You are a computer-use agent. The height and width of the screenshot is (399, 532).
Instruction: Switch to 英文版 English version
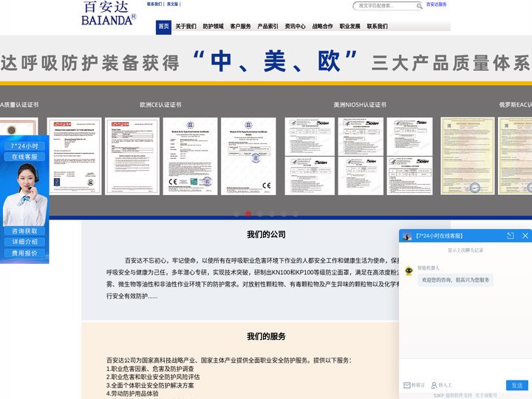pos(172,4)
